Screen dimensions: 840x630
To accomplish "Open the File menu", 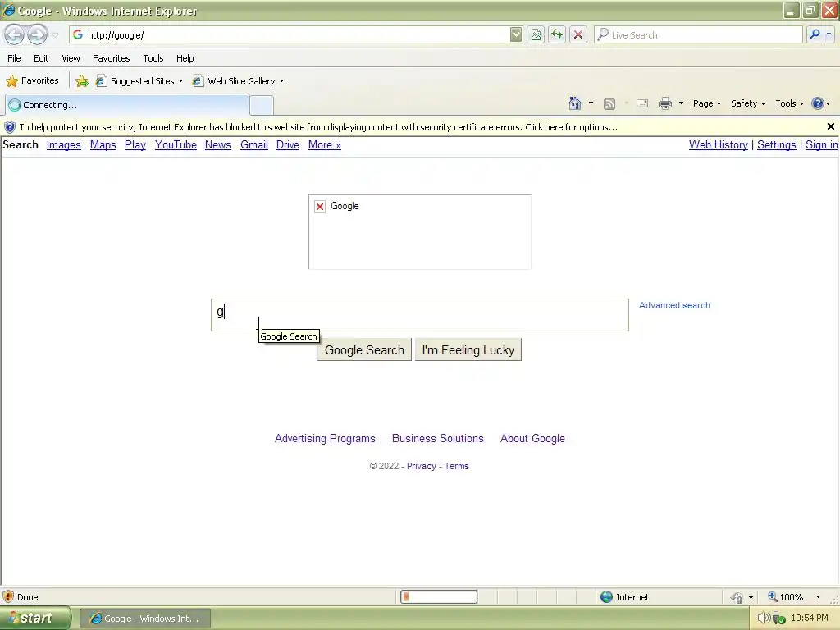I will 15,58.
